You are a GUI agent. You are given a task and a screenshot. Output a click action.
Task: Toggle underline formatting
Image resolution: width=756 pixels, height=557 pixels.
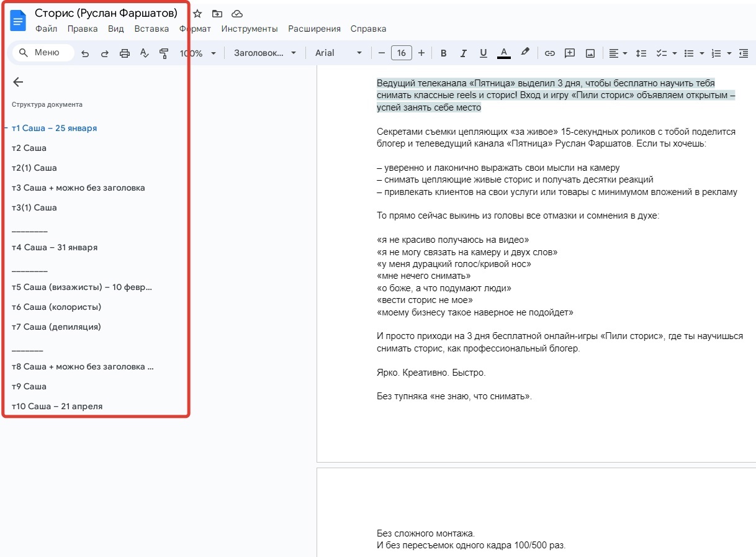[x=484, y=53]
